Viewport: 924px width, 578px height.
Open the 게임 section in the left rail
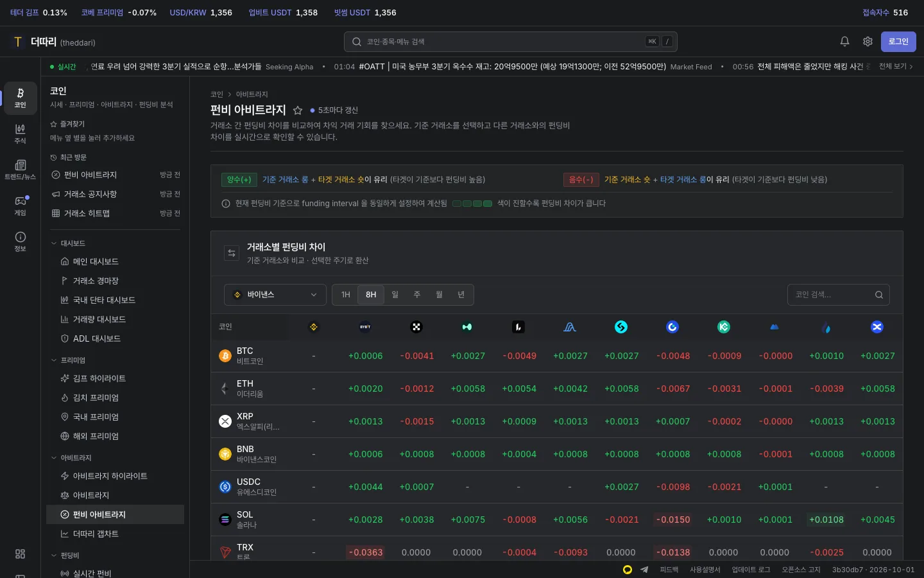21,206
